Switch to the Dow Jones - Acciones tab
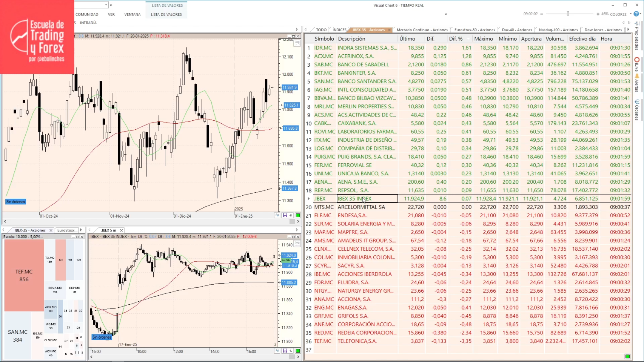Viewport: 644px width, 362px height. (x=603, y=30)
